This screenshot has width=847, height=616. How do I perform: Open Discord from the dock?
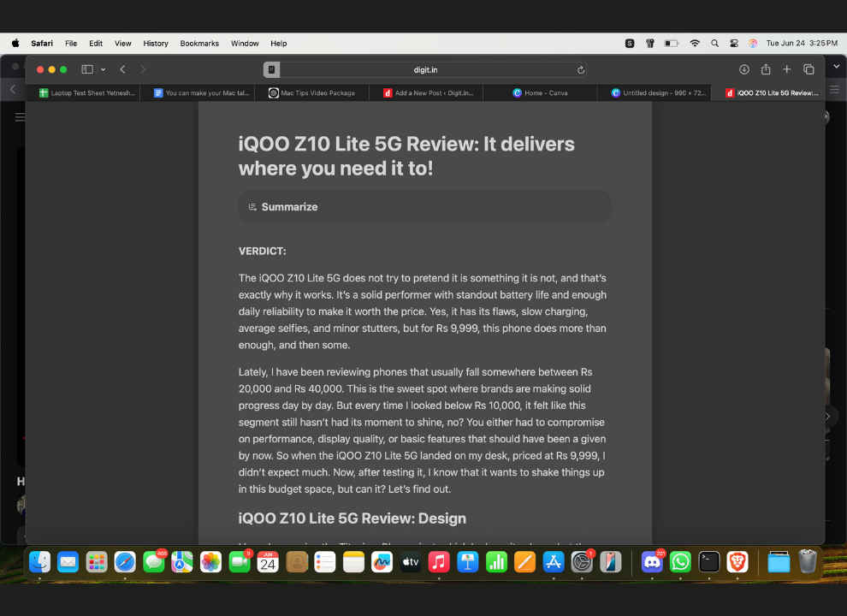[652, 562]
